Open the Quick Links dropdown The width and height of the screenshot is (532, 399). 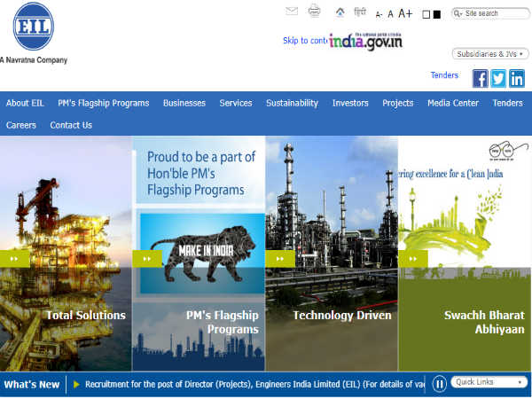pyautogui.click(x=489, y=383)
